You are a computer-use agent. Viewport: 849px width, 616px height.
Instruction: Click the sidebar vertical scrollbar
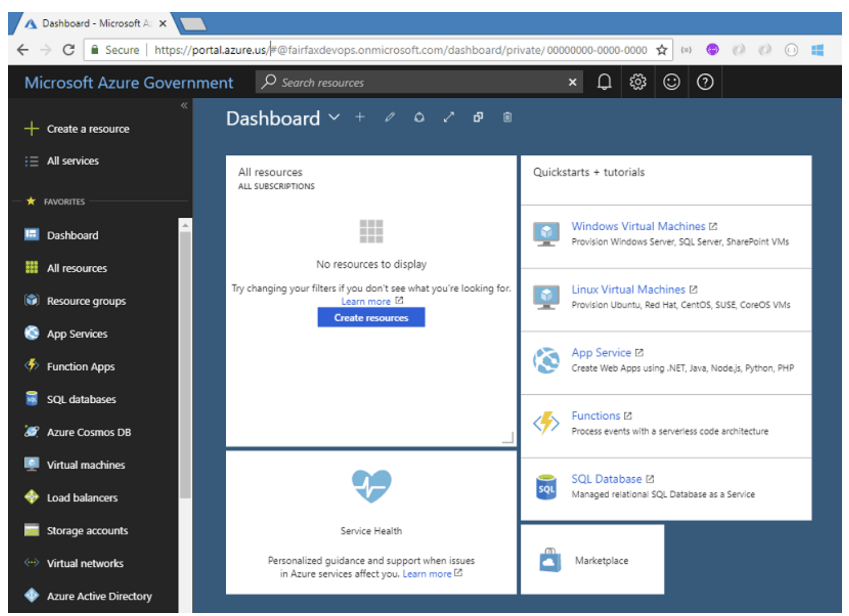(x=185, y=366)
